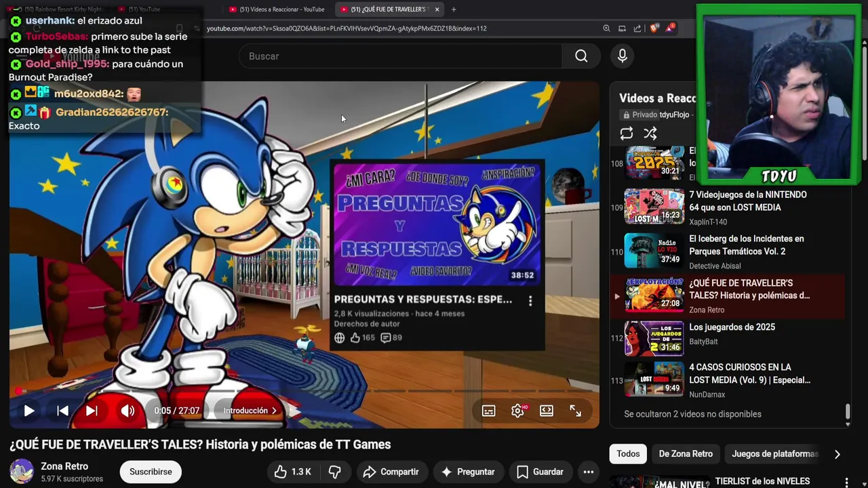The width and height of the screenshot is (868, 488).
Task: Click the playlist panel scrollbar
Action: [x=848, y=411]
